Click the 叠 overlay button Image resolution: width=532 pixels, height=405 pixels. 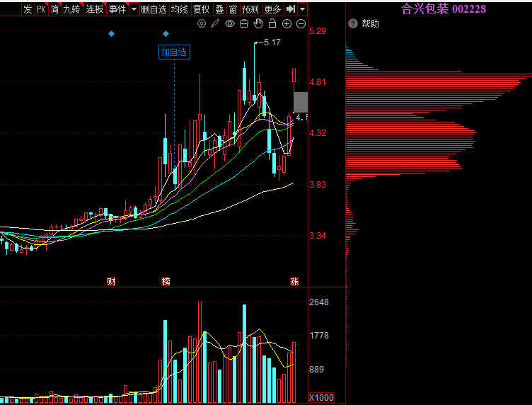(219, 9)
